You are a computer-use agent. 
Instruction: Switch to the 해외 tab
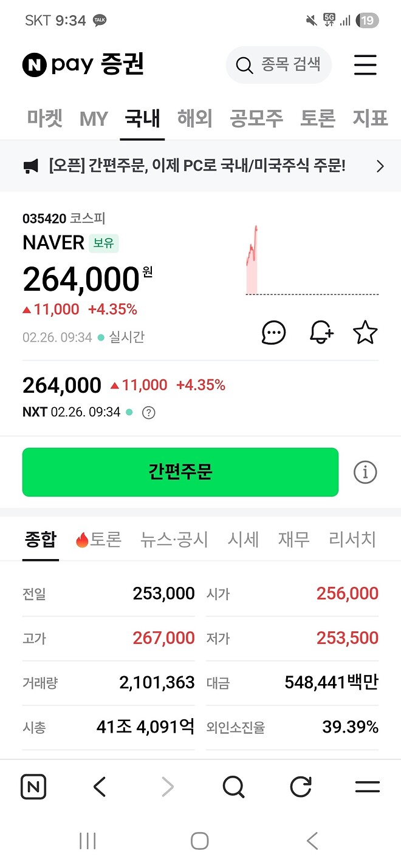pos(194,119)
